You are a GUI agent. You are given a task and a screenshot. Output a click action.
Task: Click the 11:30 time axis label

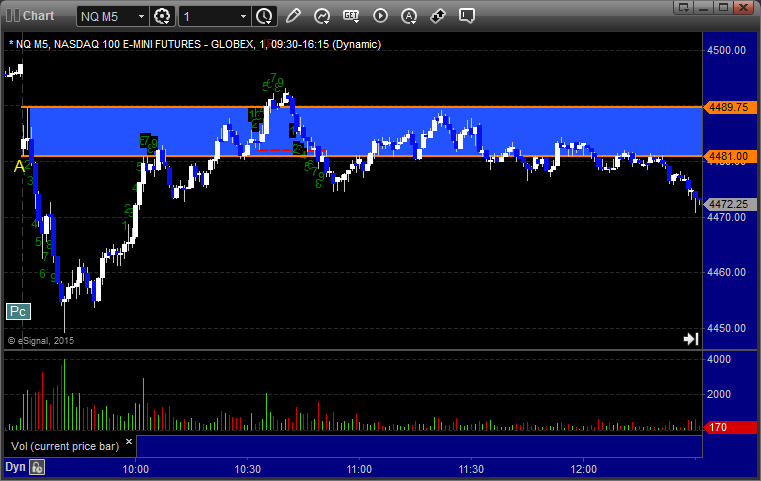click(x=471, y=469)
